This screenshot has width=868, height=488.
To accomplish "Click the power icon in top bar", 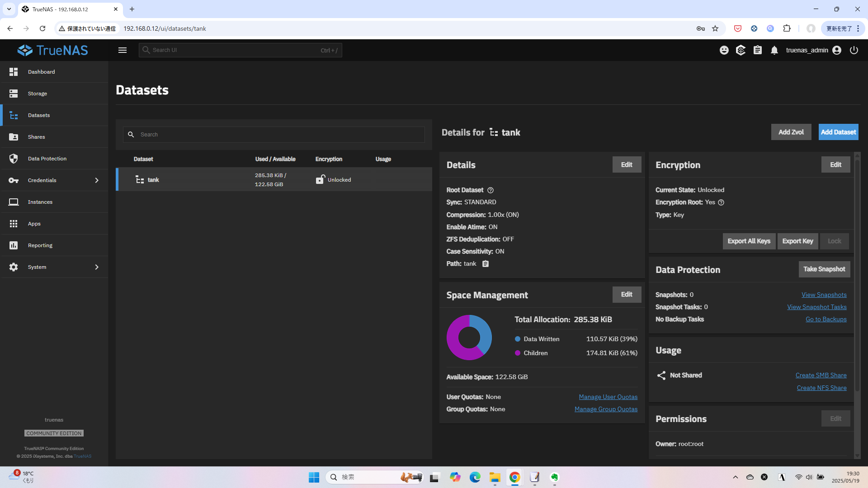I will tap(854, 50).
